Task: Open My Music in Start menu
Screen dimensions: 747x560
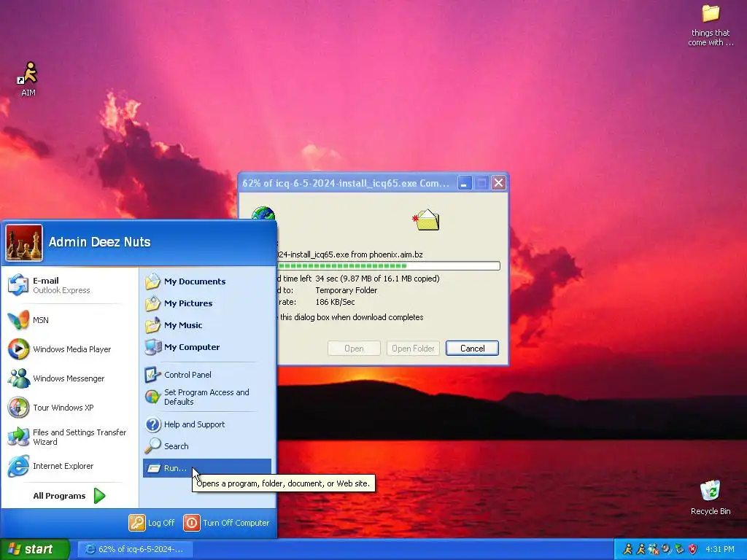Action: point(206,325)
